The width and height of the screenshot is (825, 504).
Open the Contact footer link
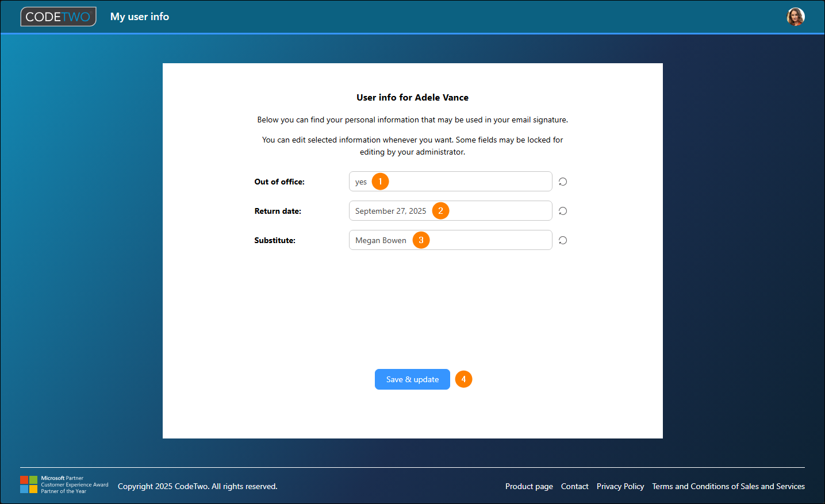pyautogui.click(x=574, y=486)
